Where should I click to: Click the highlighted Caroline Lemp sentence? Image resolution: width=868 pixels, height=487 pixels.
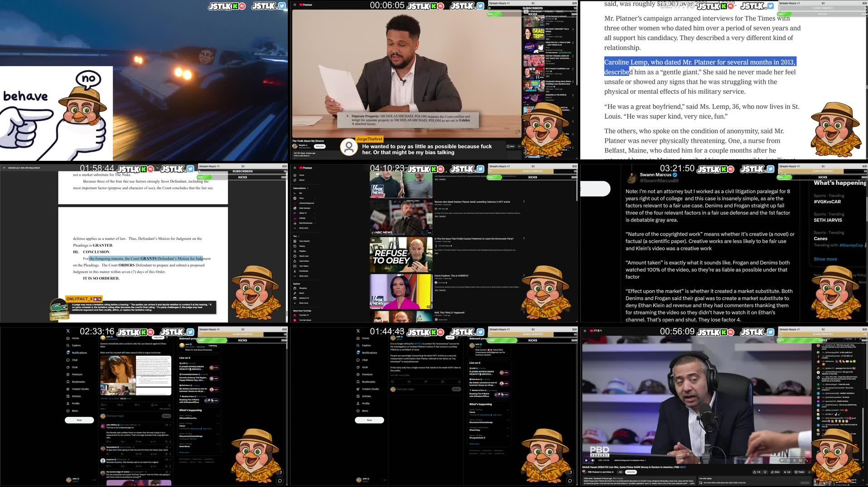699,67
